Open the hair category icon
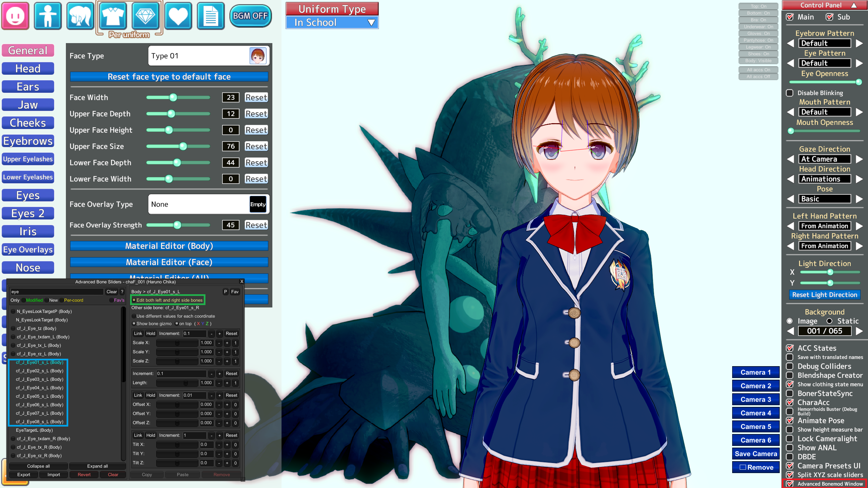 [x=80, y=16]
